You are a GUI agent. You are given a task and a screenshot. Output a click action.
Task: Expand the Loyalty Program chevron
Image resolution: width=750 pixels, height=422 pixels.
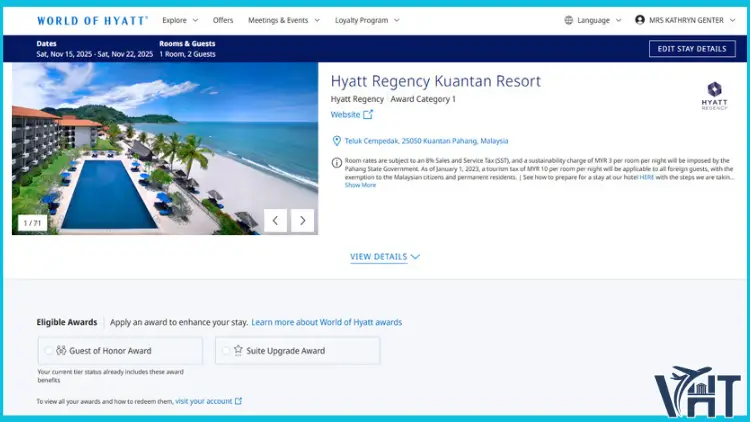397,20
